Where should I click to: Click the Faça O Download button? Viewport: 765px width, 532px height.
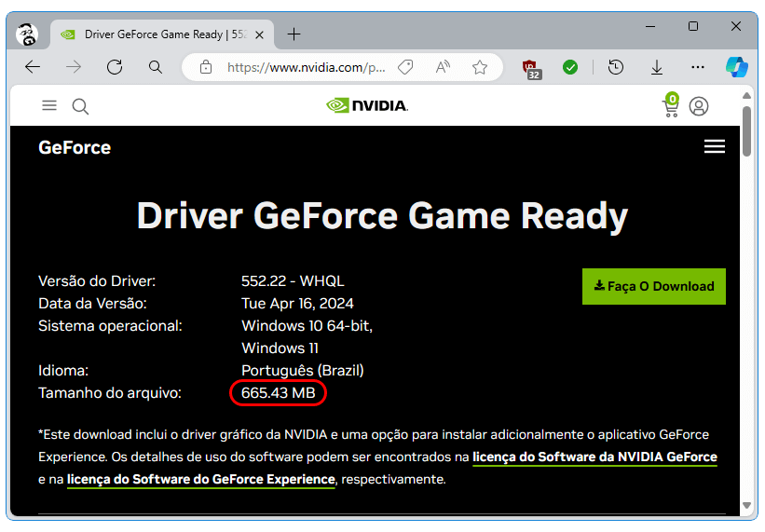pyautogui.click(x=654, y=286)
